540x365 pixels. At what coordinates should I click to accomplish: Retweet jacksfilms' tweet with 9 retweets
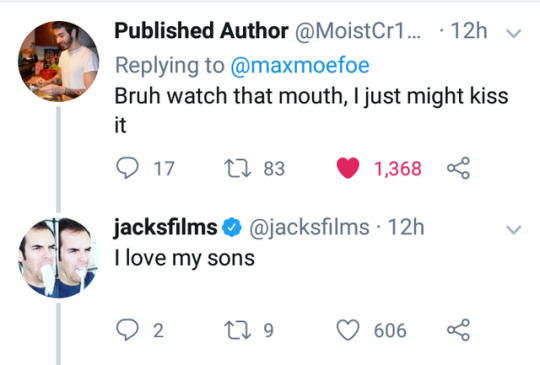tap(237, 330)
